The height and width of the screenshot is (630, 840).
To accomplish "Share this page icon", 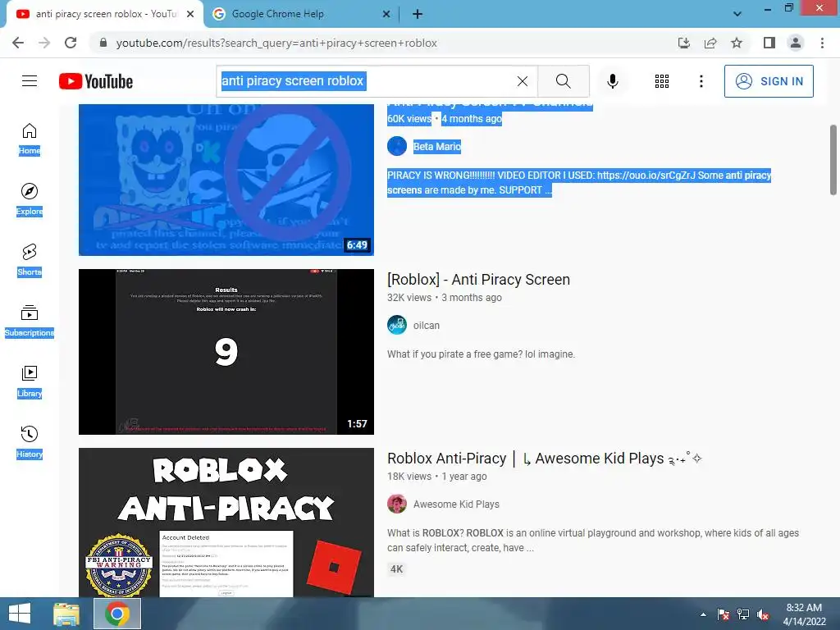I will pyautogui.click(x=710, y=43).
